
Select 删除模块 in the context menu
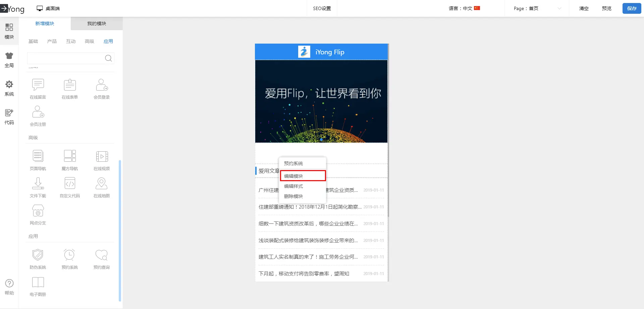(293, 196)
